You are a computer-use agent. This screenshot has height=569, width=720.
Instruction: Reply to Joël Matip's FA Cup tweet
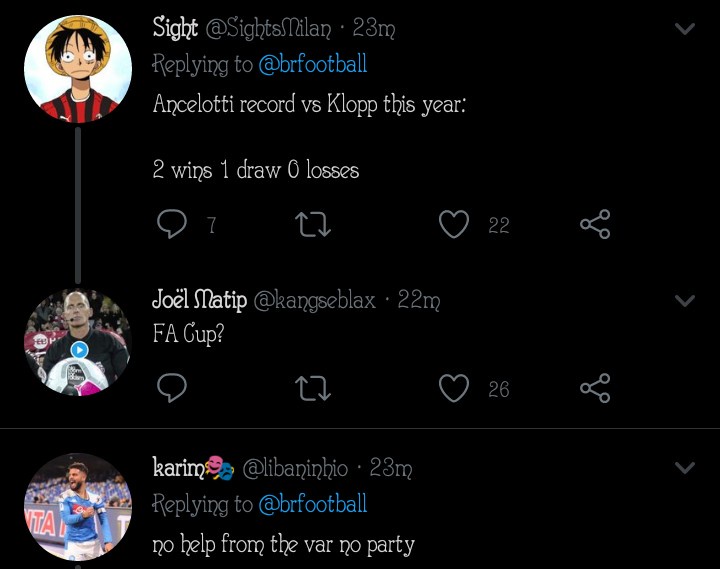coord(173,388)
